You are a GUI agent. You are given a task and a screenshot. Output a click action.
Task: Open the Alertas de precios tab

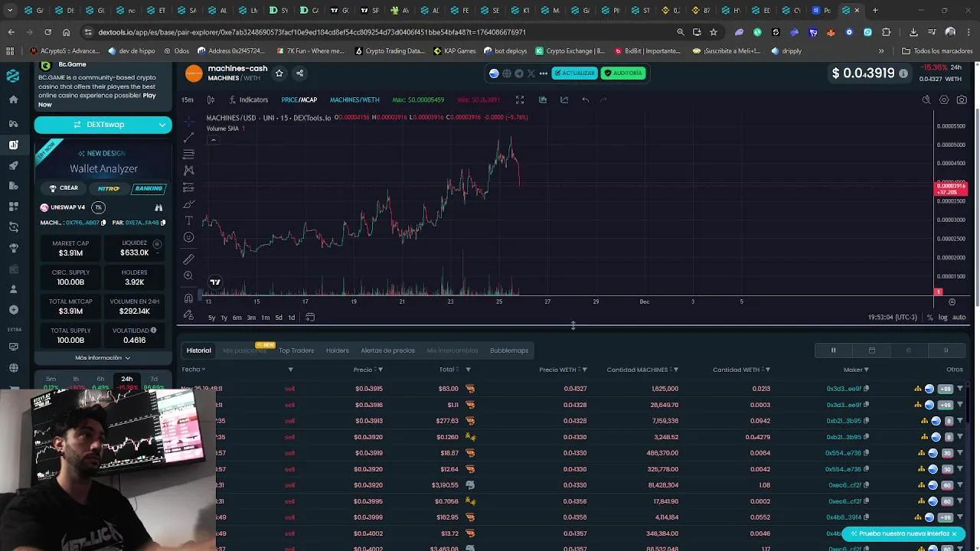pyautogui.click(x=387, y=350)
